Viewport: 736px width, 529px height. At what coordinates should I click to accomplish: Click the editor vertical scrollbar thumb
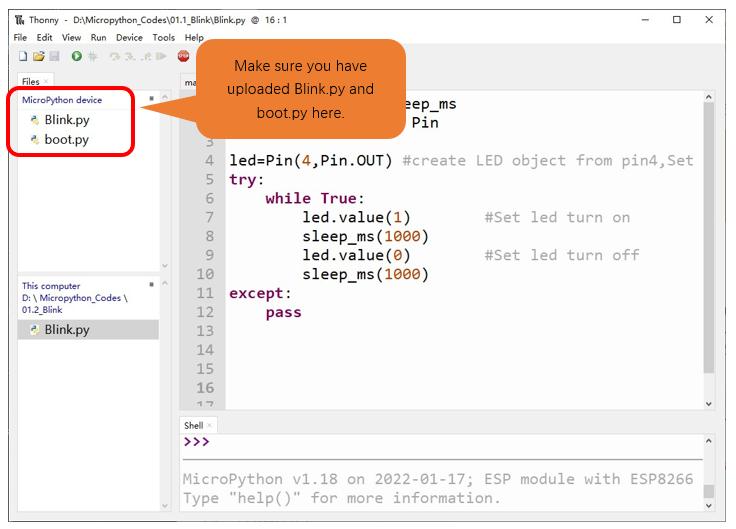[709, 238]
